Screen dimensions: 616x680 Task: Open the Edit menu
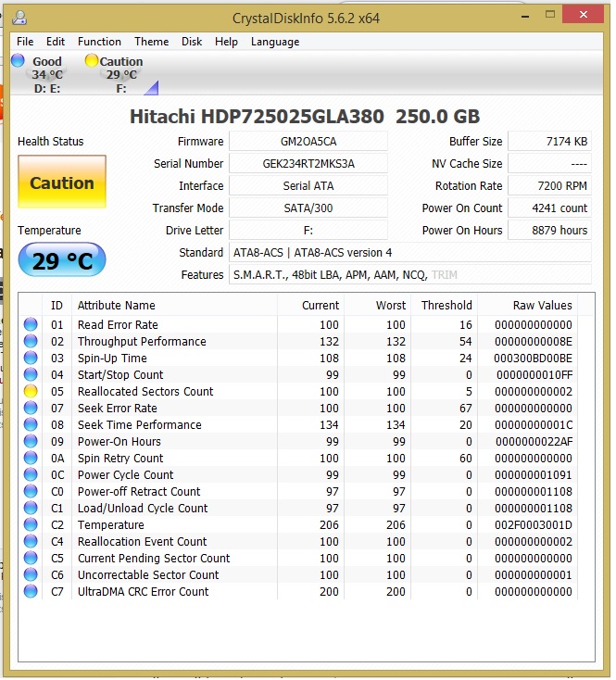pos(56,42)
